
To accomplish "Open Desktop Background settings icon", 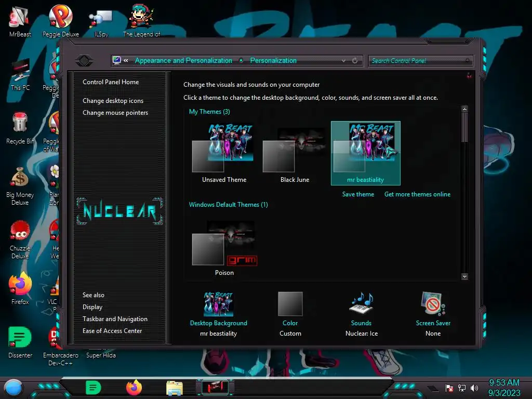I will click(x=219, y=304).
